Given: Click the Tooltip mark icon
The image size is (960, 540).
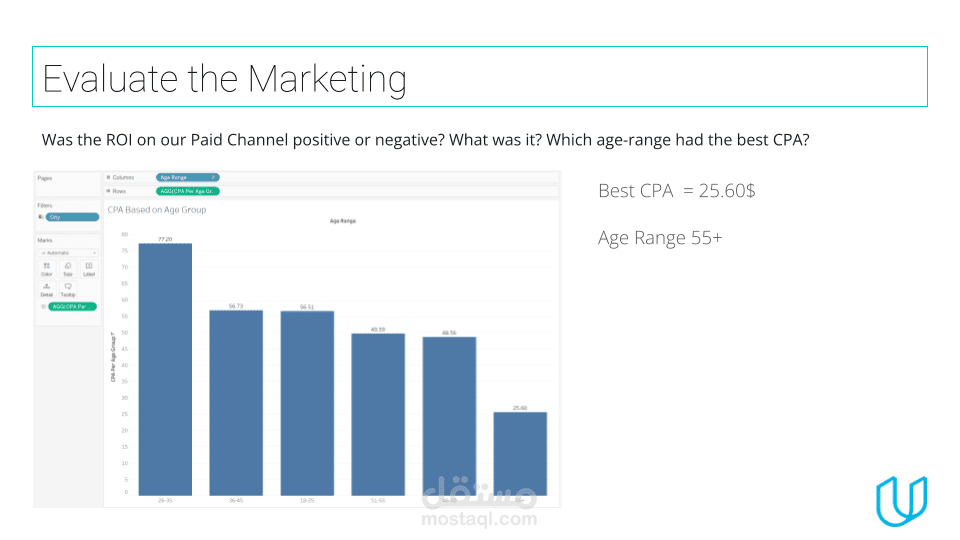Looking at the screenshot, I should coord(68,289).
